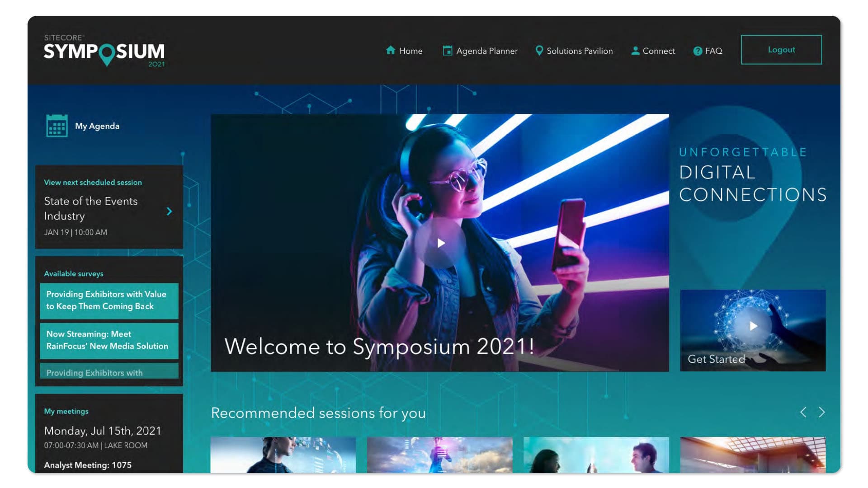Play the Welcome to Symposium 2021 video

[x=441, y=243]
